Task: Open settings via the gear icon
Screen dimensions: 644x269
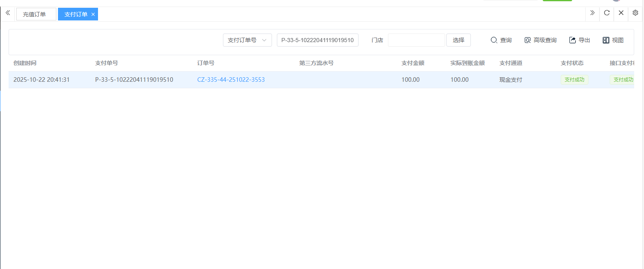Action: coord(635,13)
